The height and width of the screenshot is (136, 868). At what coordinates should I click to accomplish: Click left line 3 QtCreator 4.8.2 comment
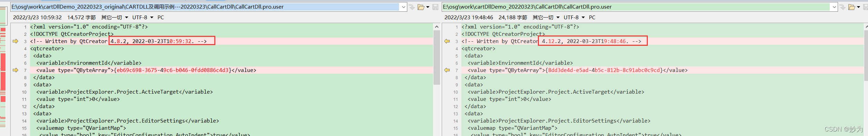[x=118, y=41]
